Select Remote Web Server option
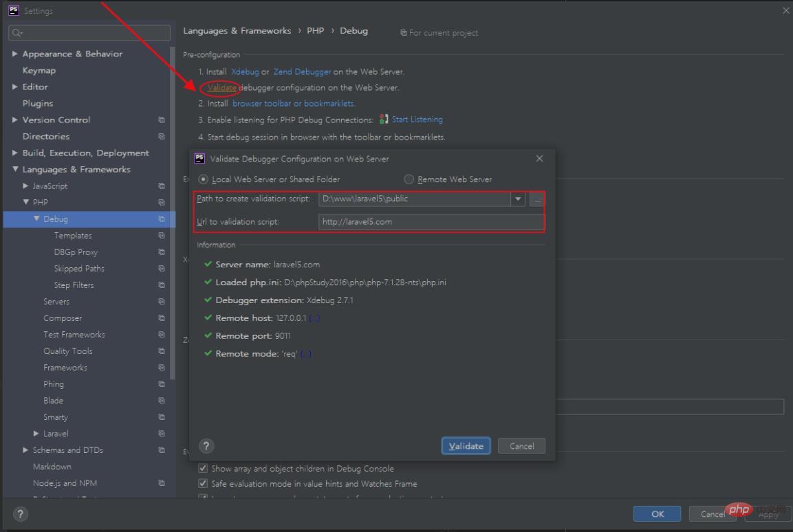Viewport: 793px width, 532px height. pyautogui.click(x=409, y=179)
